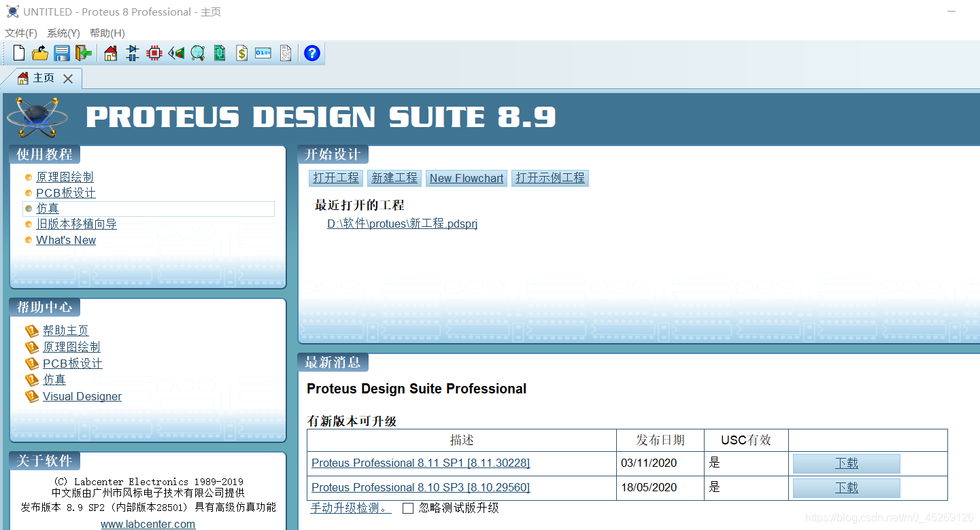Visit www.labcenter.com link
Image resolution: width=980 pixels, height=530 pixels.
(148, 524)
